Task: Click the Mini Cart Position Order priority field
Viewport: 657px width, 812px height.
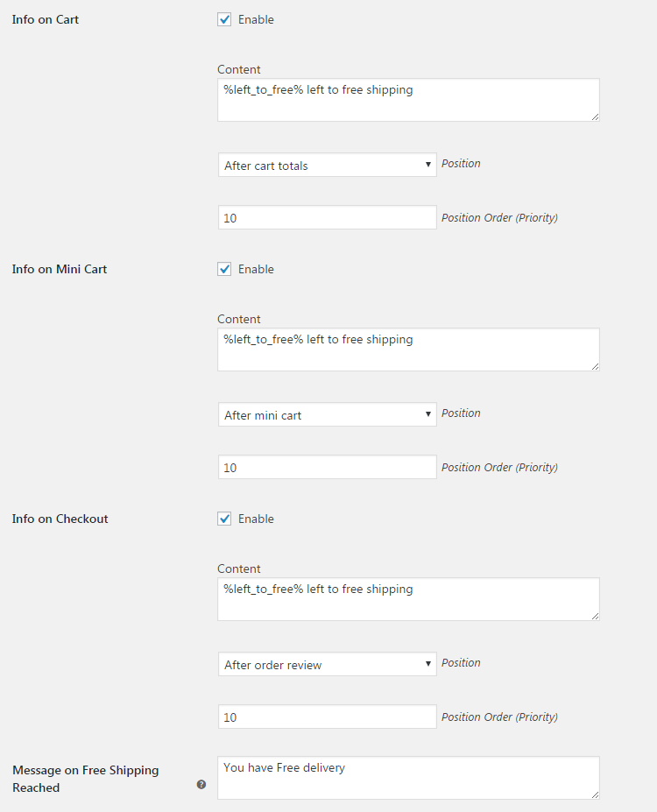Action: [x=328, y=467]
